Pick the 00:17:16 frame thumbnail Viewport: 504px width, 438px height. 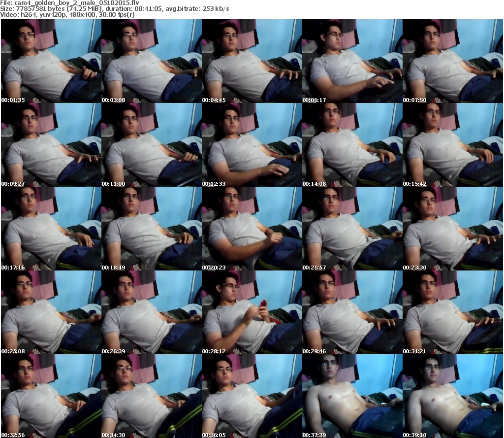51,229
